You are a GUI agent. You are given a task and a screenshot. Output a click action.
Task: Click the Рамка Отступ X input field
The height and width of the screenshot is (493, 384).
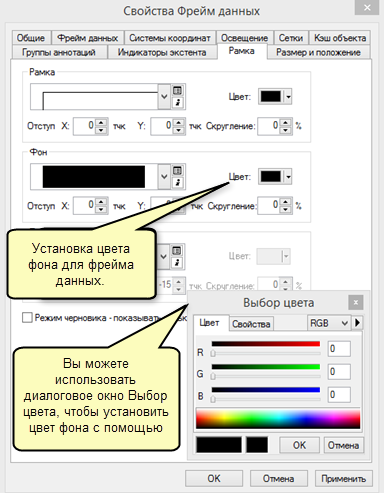(85, 126)
